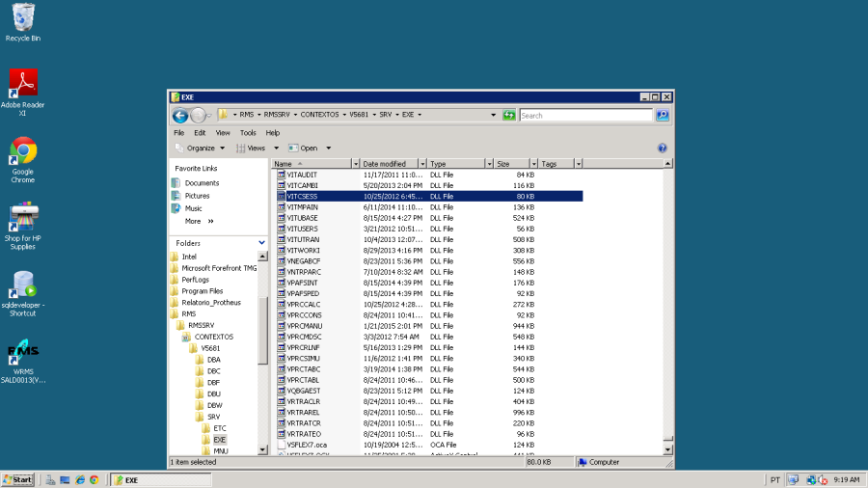Select the DBA folder in tree
Viewport: 868px width, 488px height.
[x=214, y=360]
